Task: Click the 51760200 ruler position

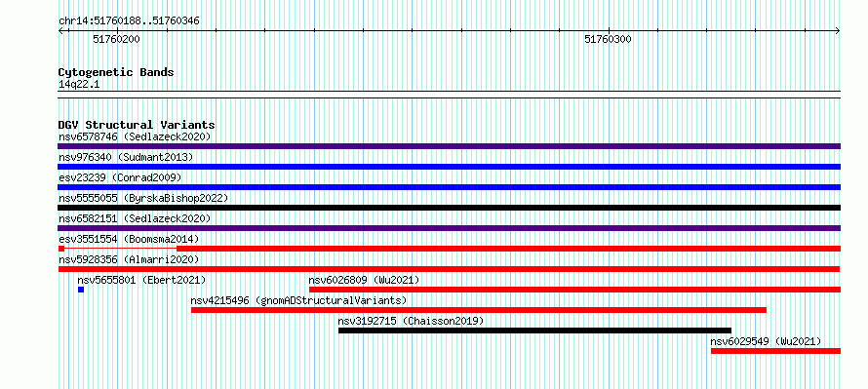Action: pos(116,39)
